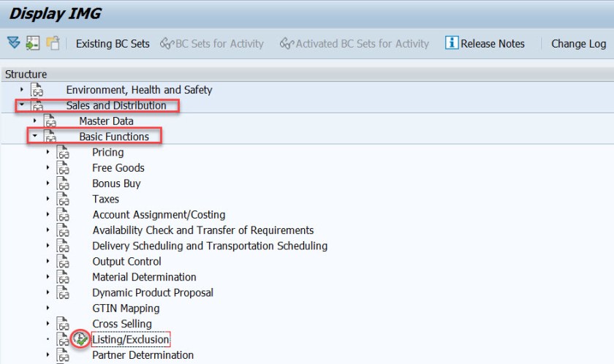
Task: Open the Change Log
Action: click(x=578, y=44)
